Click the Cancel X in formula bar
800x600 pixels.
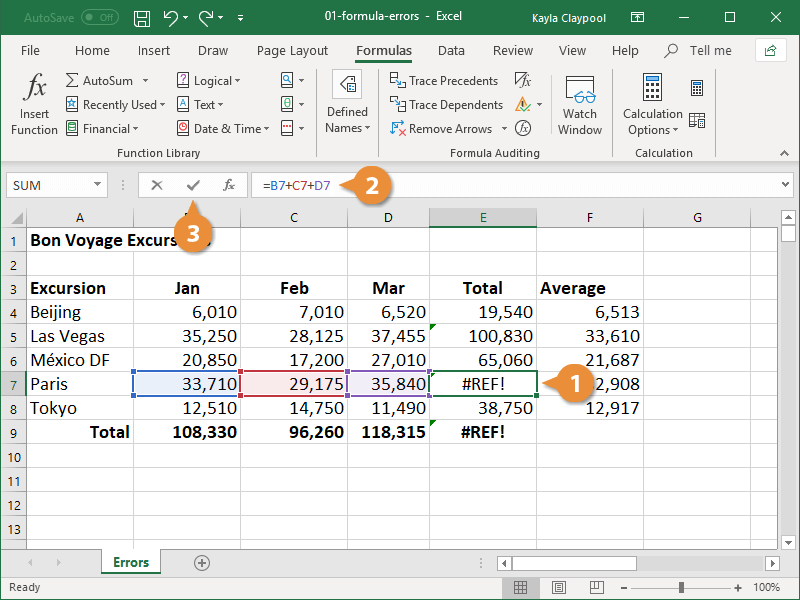click(x=157, y=185)
